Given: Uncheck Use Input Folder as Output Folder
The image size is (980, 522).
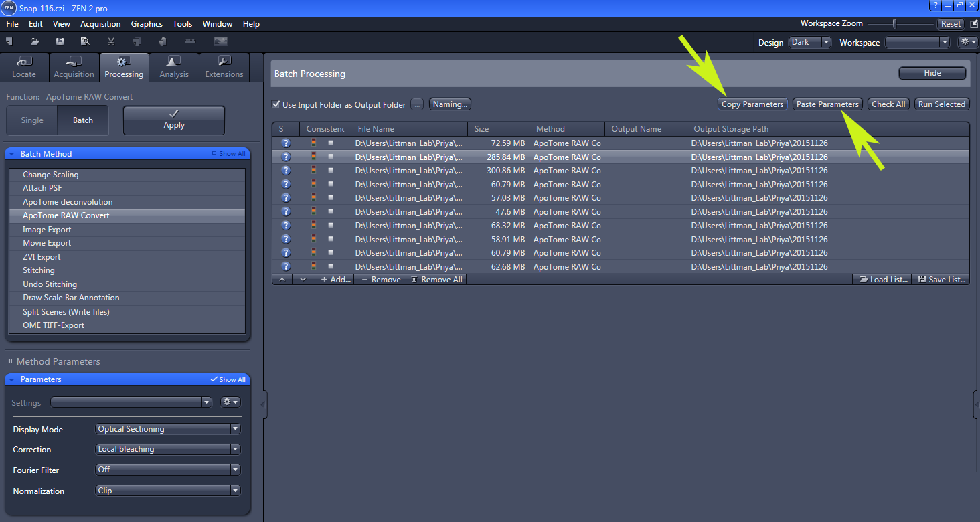Looking at the screenshot, I should point(276,104).
